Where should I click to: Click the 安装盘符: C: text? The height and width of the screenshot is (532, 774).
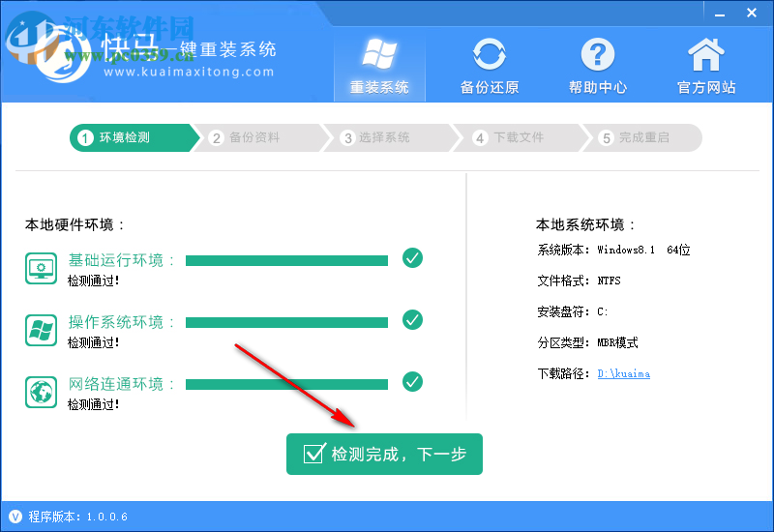click(x=573, y=311)
